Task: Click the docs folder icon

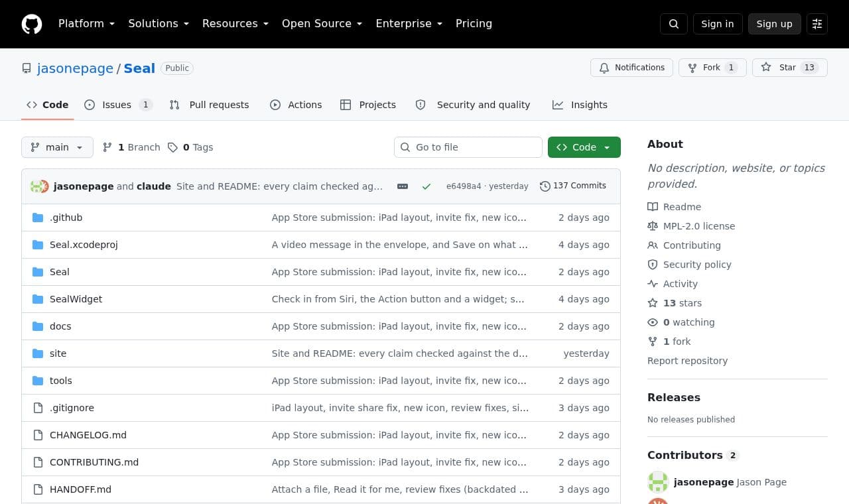Action: click(x=38, y=326)
